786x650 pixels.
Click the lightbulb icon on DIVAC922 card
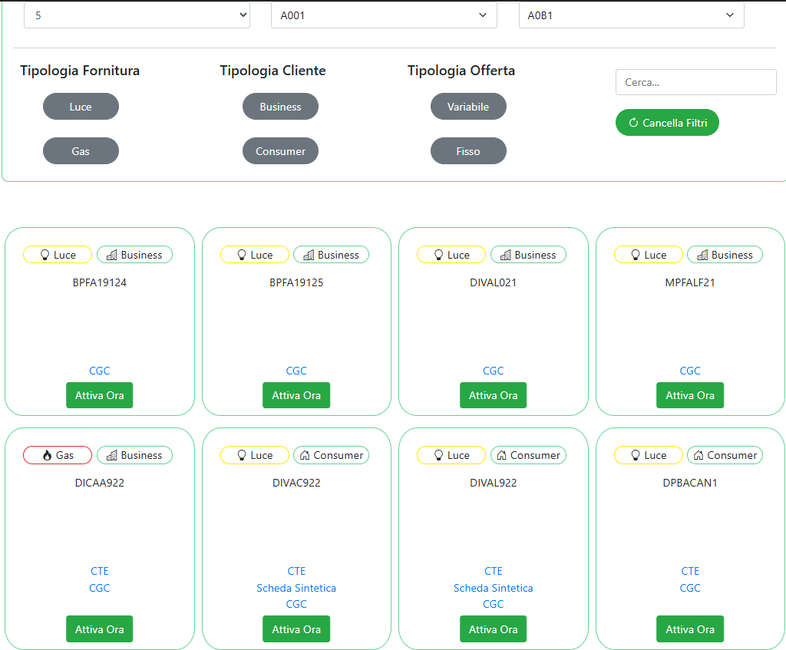[242, 455]
